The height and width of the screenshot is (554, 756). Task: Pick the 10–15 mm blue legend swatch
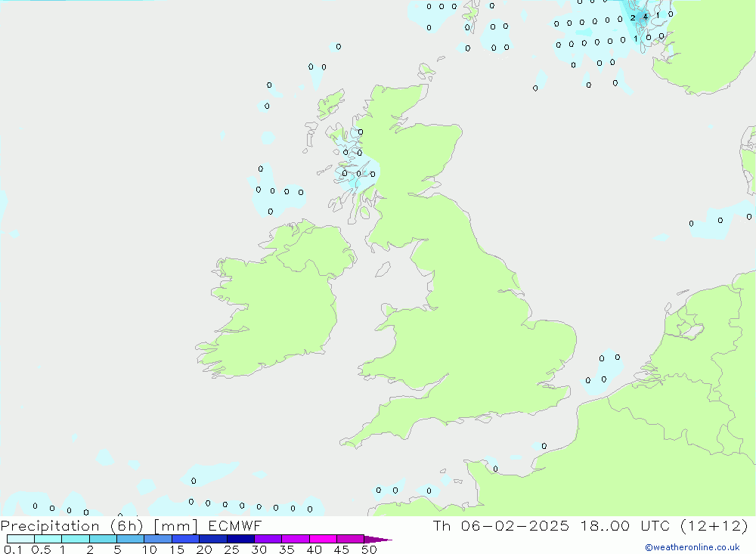click(158, 539)
